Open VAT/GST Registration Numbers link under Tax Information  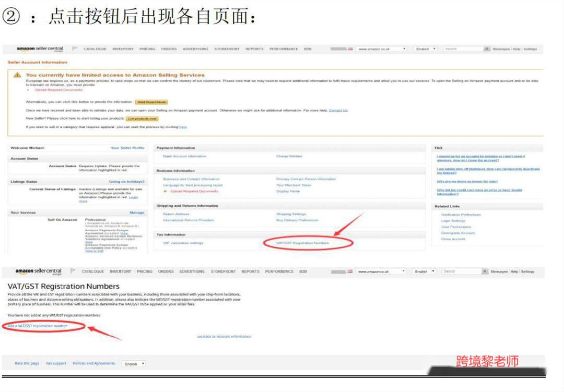pyautogui.click(x=302, y=243)
